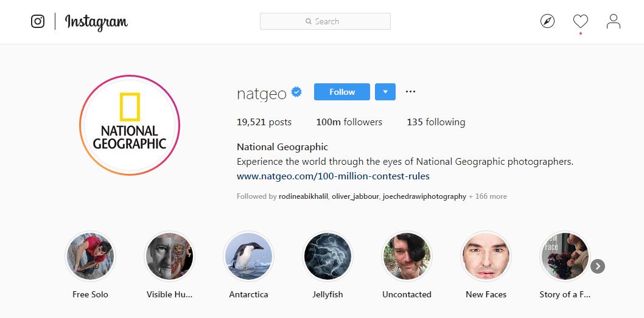
Task: Open the Story of a F... highlight circle
Action: click(x=565, y=256)
